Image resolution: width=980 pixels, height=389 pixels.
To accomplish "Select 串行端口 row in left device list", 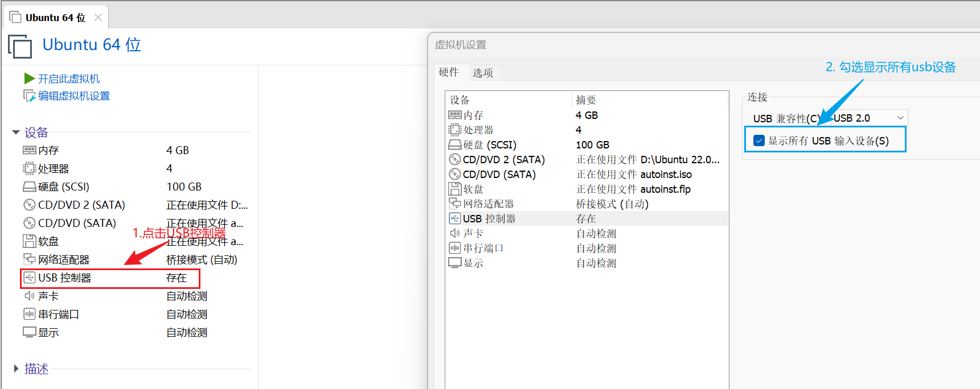I will pos(136,314).
